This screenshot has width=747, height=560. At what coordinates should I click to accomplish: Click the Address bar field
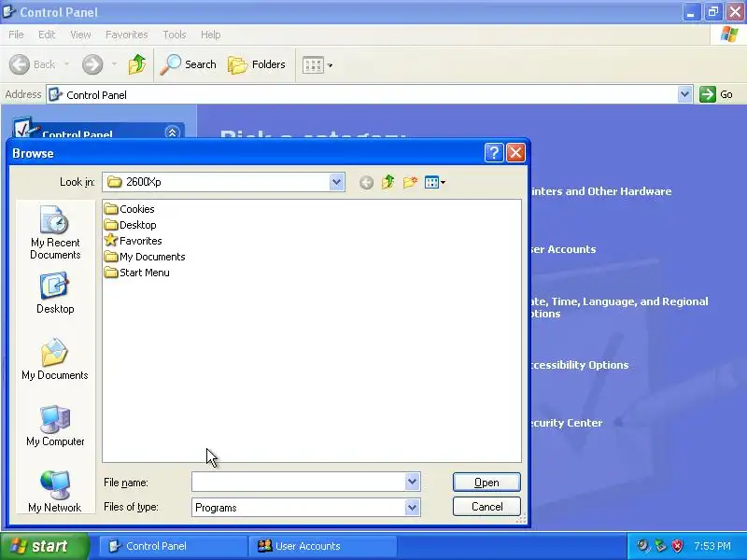click(x=362, y=95)
